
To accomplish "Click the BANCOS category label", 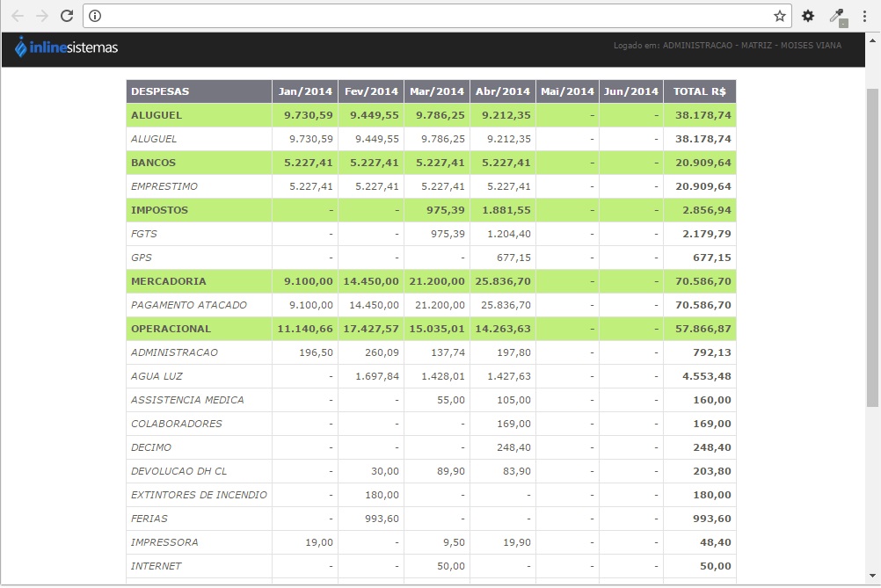I will [x=153, y=163].
